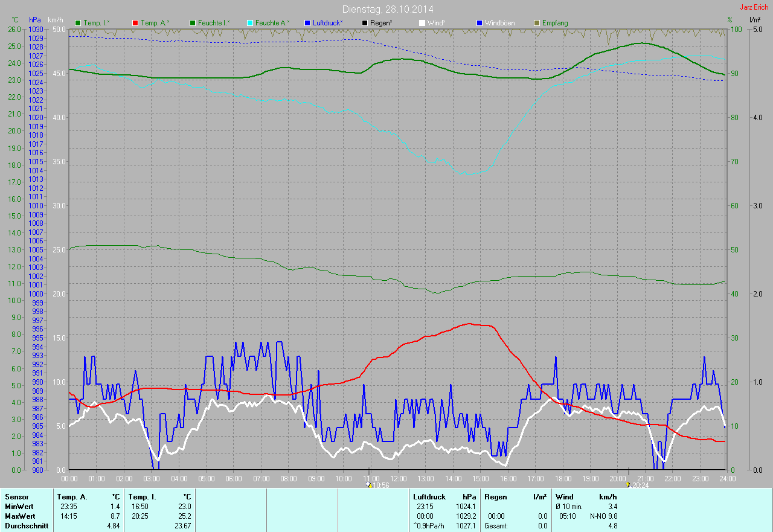Click the 'Windböen' legend label

500,23
